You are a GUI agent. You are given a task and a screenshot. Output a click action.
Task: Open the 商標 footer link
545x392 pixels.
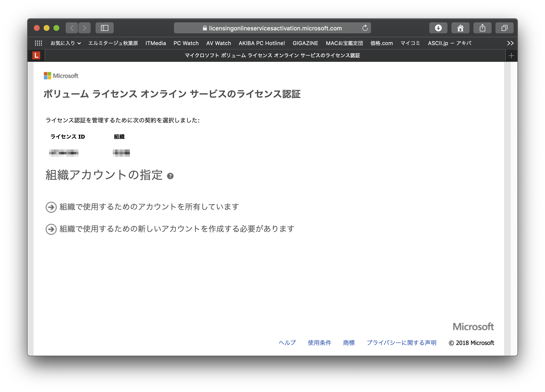(x=349, y=343)
